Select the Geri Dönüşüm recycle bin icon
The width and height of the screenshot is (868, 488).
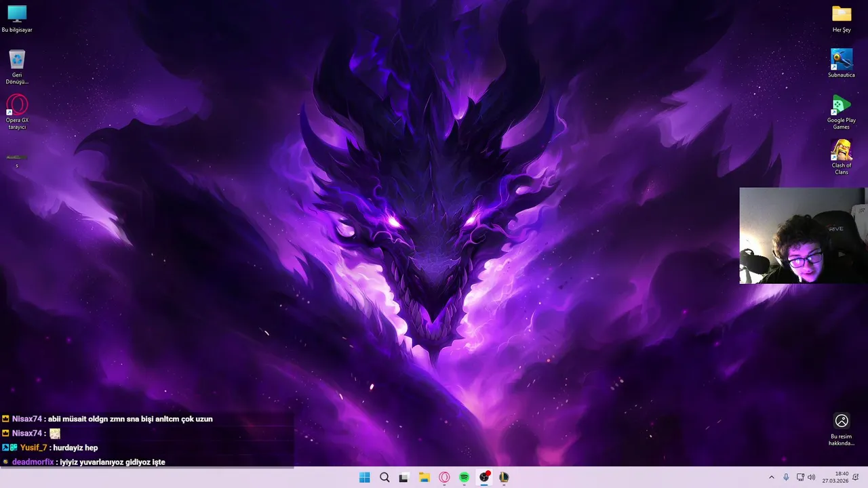tap(17, 66)
